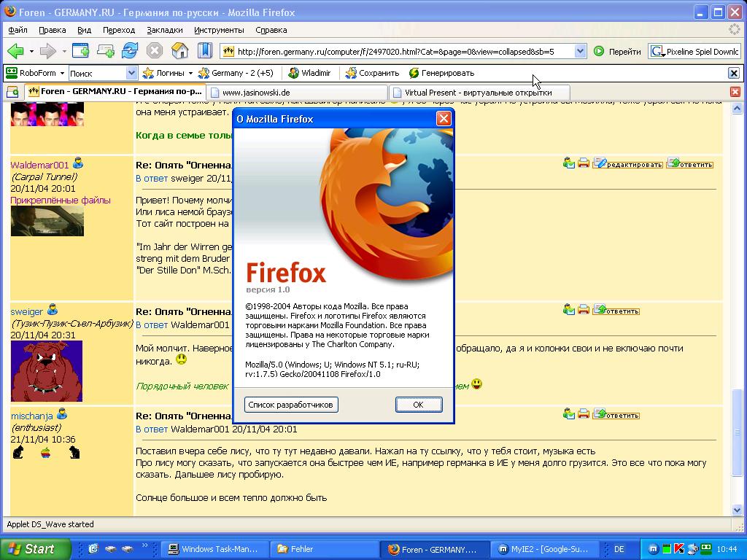
Task: Click the Stop loading icon
Action: point(155,50)
